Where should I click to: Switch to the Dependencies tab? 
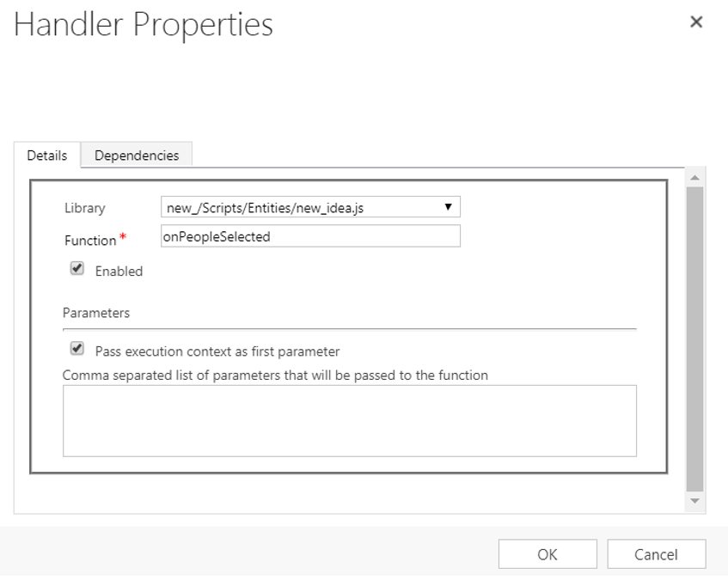coord(137,155)
